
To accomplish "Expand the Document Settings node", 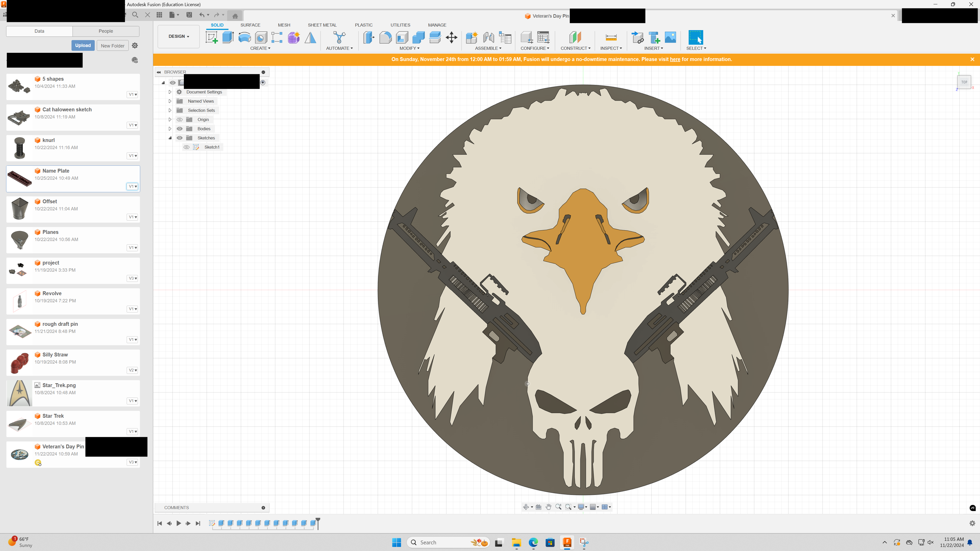I will [x=170, y=92].
